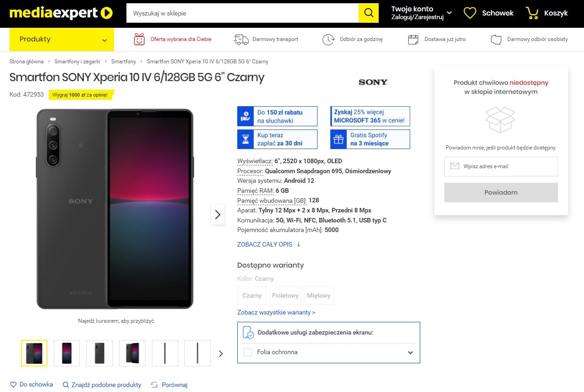Image resolution: width=584 pixels, height=392 pixels.
Task: Go to Smartfony breadcrumb link
Action: click(124, 61)
